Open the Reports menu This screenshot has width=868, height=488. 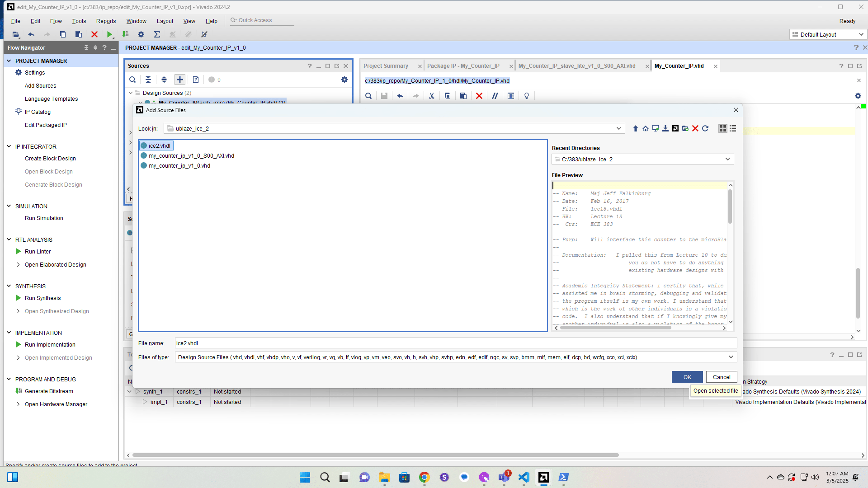click(106, 21)
